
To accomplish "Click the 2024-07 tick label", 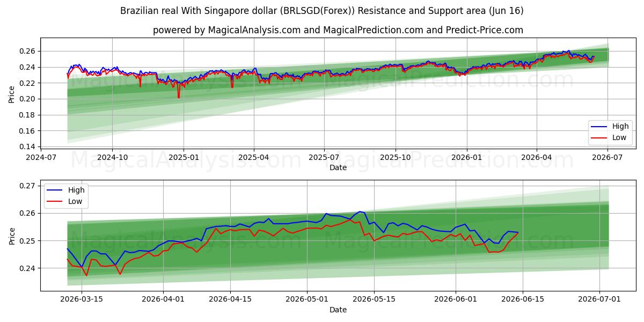I will click(41, 157).
